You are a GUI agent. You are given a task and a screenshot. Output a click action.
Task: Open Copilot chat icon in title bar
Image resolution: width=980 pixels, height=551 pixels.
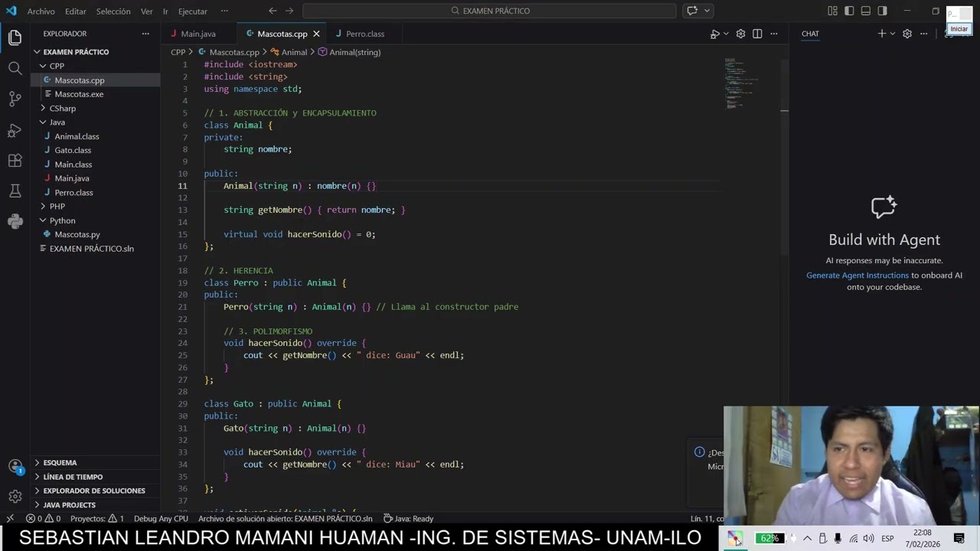[692, 11]
